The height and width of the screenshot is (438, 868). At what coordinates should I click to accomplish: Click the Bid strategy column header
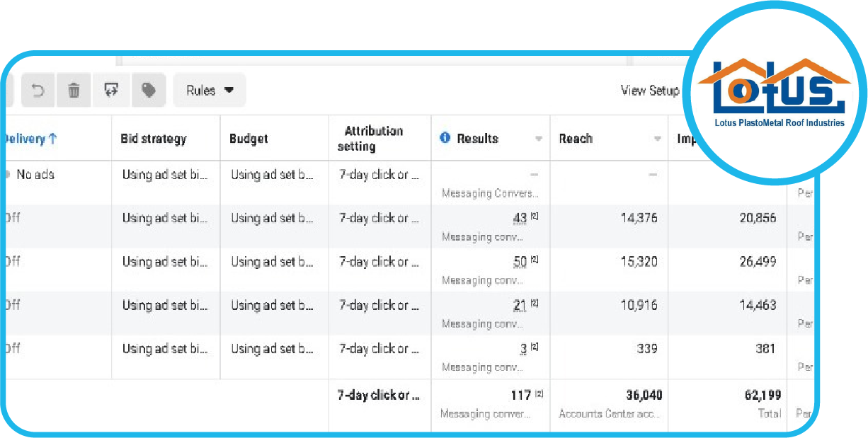click(153, 139)
